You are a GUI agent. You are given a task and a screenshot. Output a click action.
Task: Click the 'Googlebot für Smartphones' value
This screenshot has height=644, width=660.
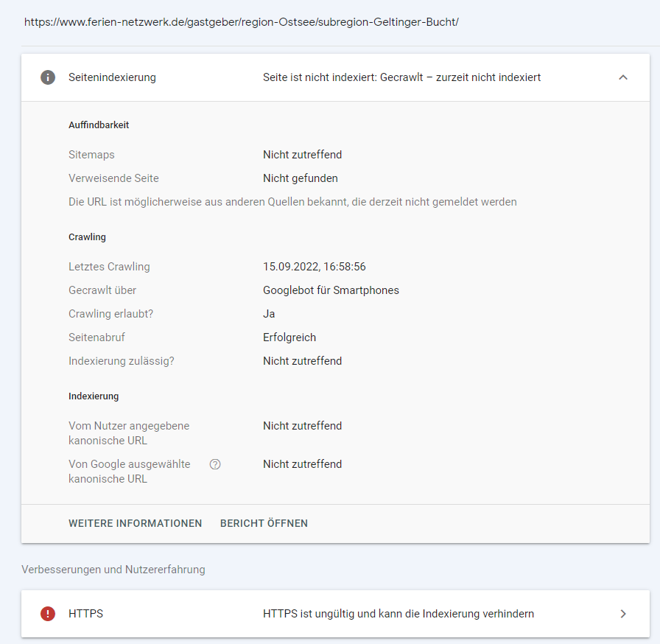click(x=331, y=290)
